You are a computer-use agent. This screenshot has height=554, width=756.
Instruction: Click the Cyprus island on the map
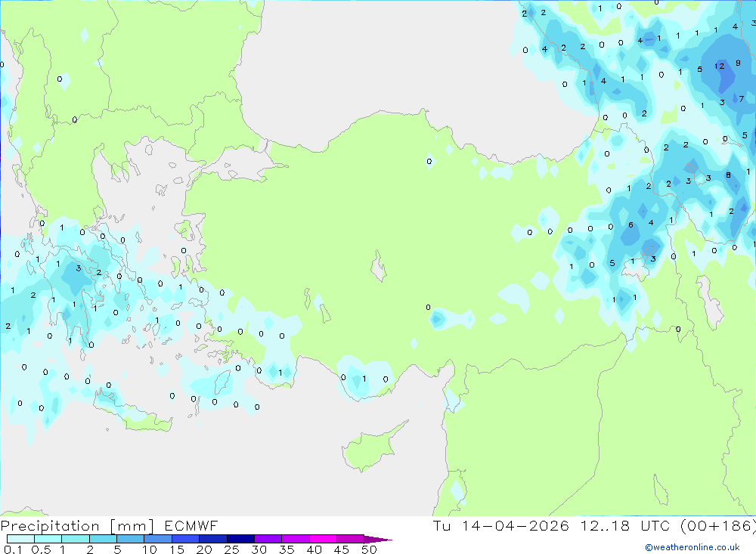371,448
